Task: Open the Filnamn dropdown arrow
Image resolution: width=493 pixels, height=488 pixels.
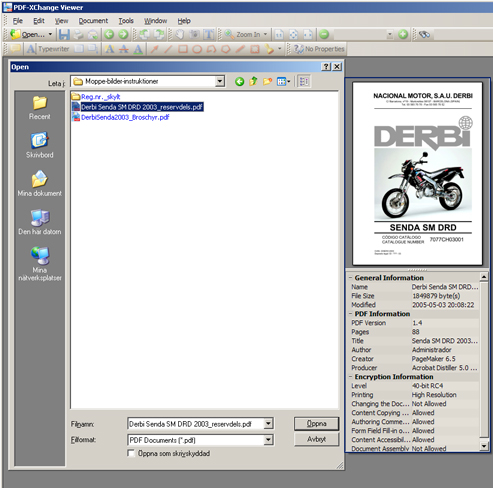Action: (x=268, y=424)
